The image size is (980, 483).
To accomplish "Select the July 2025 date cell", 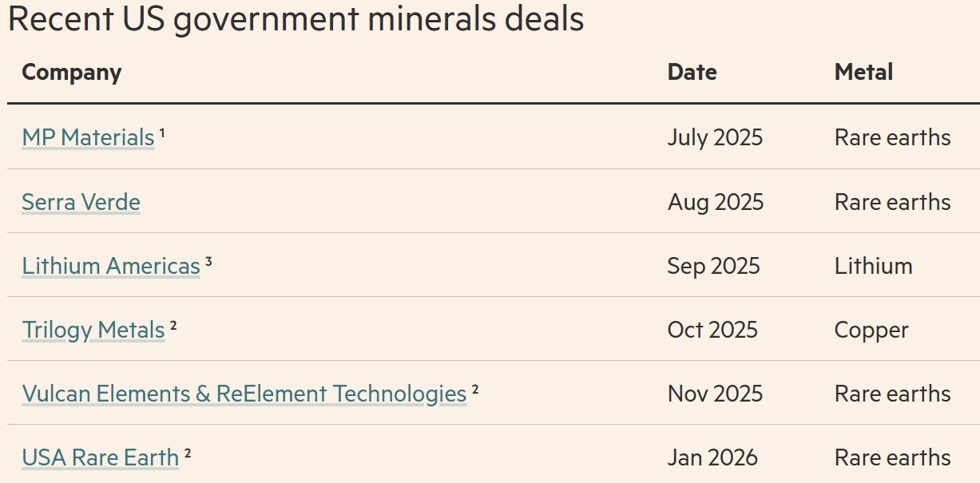I will click(715, 138).
